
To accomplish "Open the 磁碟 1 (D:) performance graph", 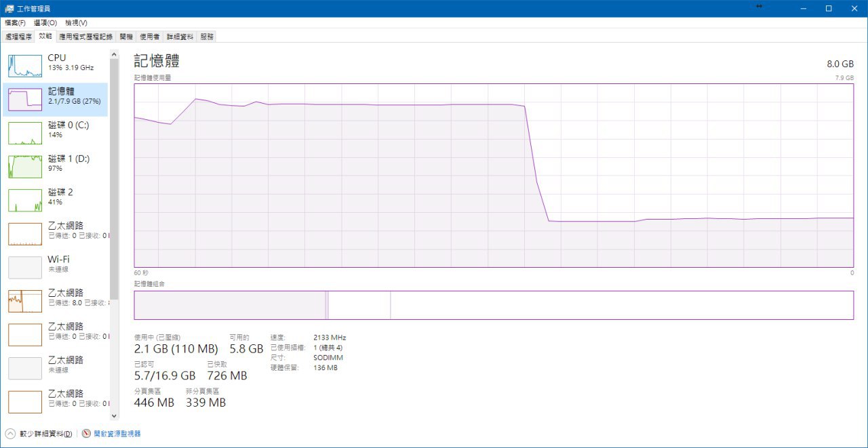I will pos(25,167).
